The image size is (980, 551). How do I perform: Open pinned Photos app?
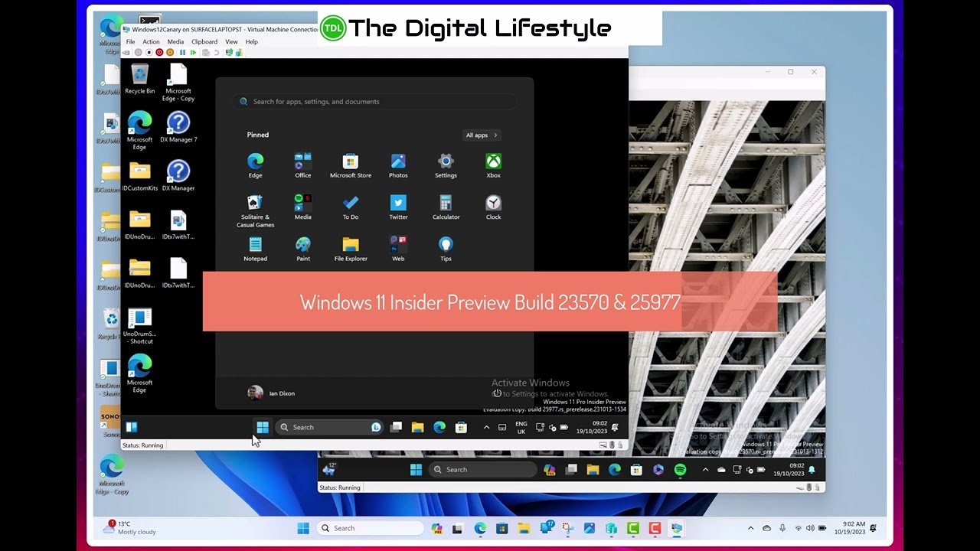point(398,165)
